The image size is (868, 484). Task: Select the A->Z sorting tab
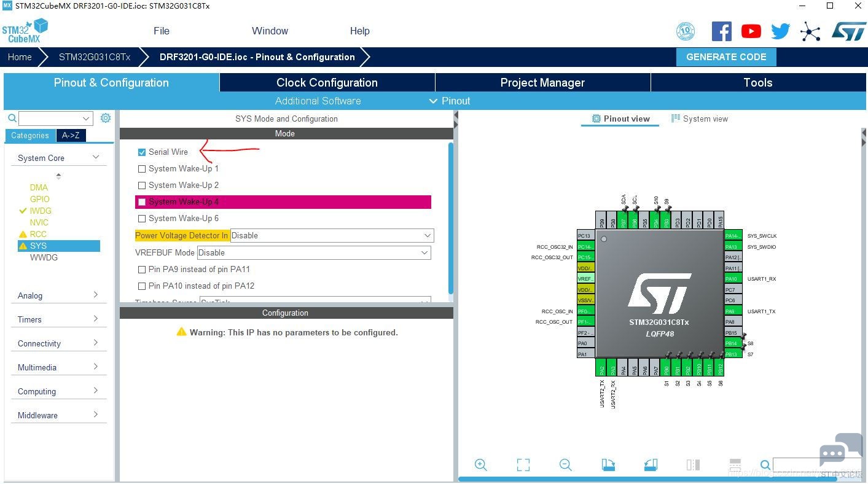point(71,136)
